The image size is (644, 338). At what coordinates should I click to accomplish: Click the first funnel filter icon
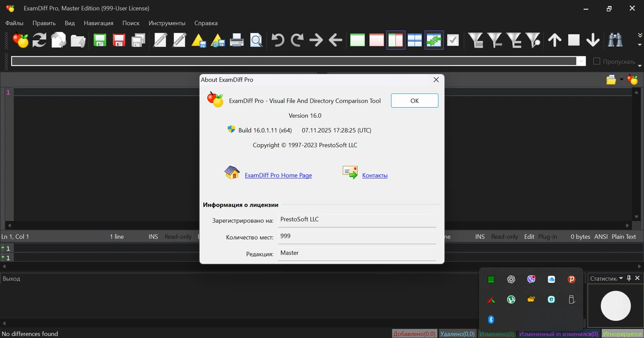pyautogui.click(x=475, y=40)
